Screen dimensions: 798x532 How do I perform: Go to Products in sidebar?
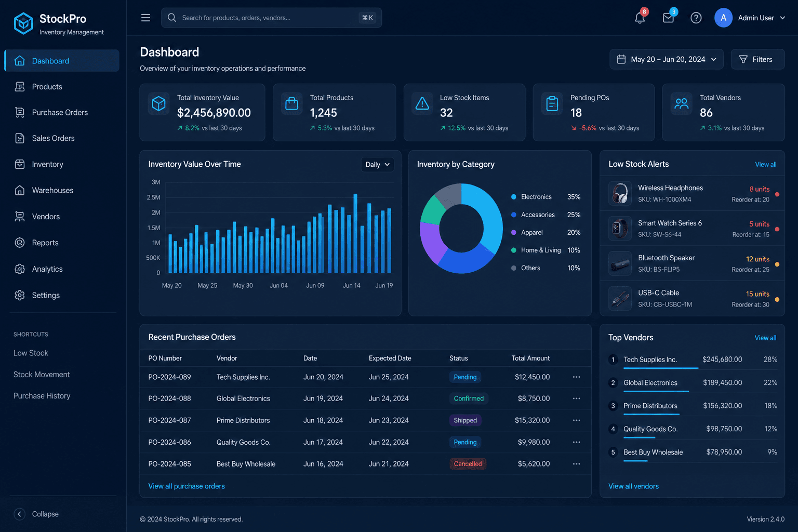pos(62,87)
